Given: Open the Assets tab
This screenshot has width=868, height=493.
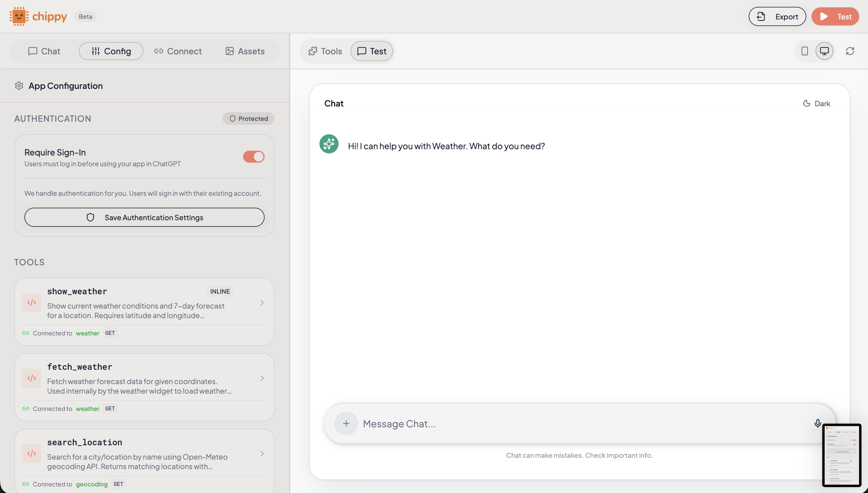Looking at the screenshot, I should coord(245,51).
